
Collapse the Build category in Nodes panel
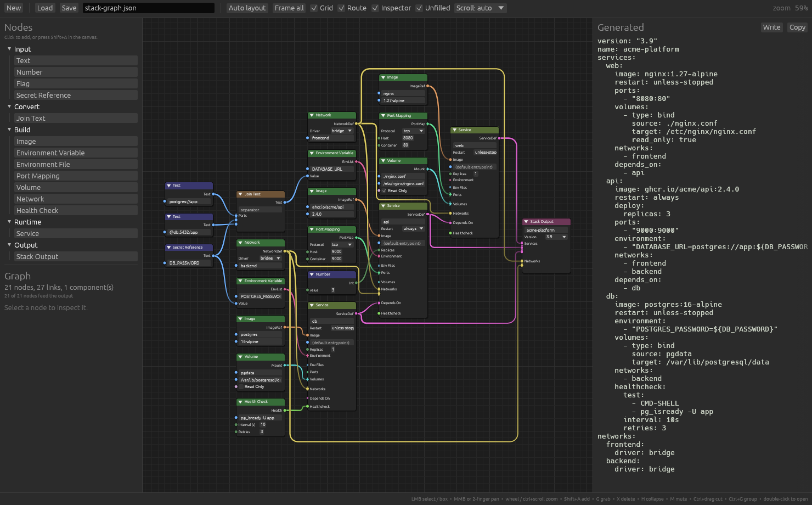coord(9,130)
